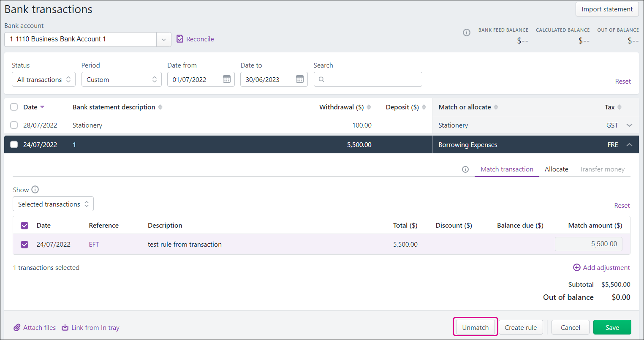Viewport: 644px width, 340px height.
Task: Open the Bank account dropdown arrow
Action: pos(164,39)
